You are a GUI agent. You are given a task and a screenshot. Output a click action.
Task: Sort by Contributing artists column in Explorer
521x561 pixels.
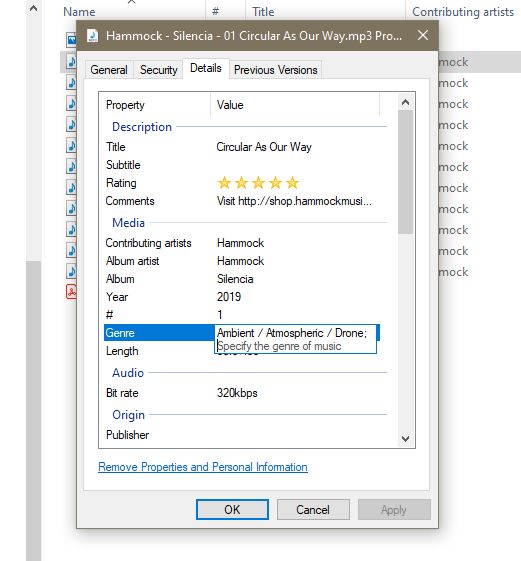[x=463, y=11]
